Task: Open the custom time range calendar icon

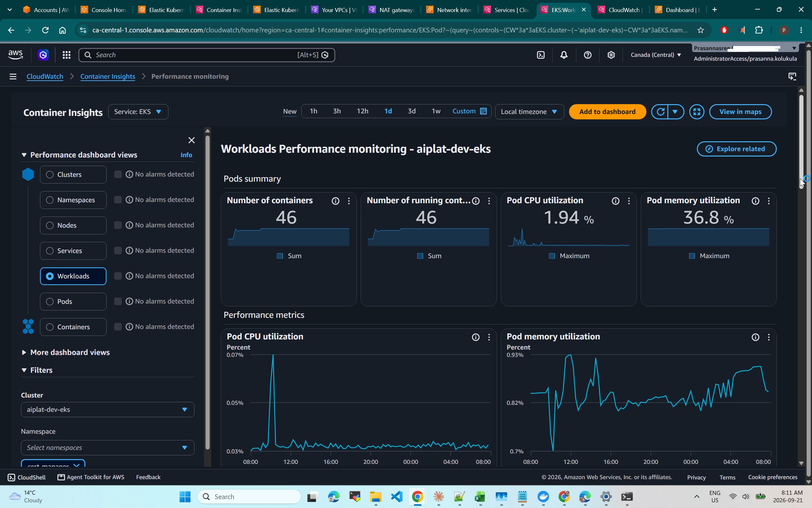Action: [483, 111]
